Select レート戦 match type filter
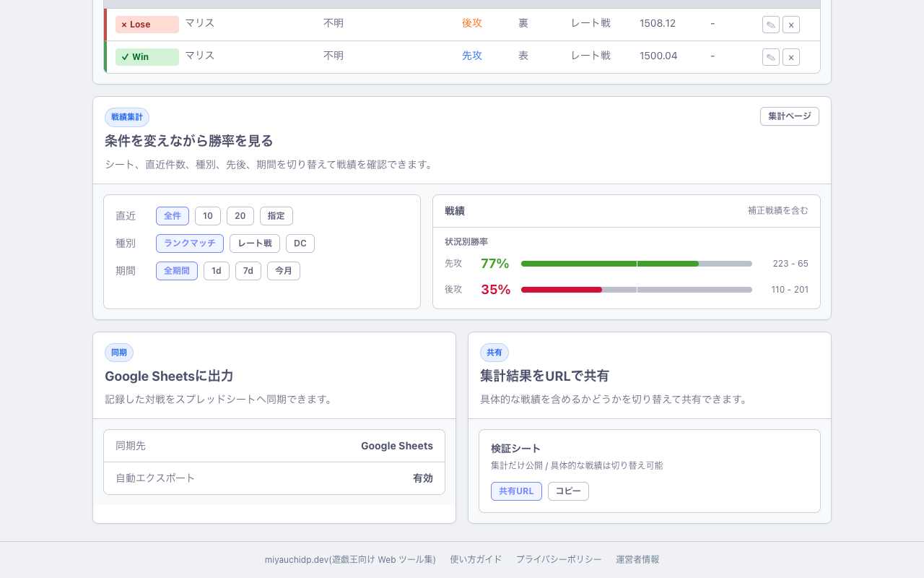 tap(255, 243)
